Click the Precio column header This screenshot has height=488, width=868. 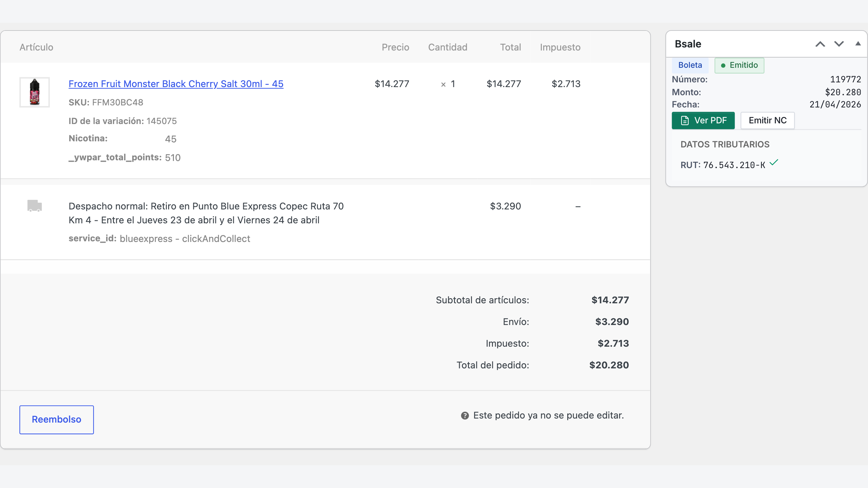click(395, 47)
